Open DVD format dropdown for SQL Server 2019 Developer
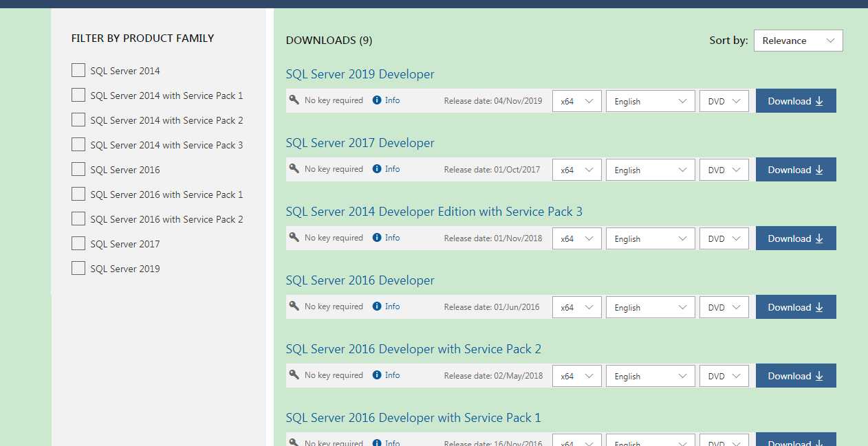868x446 pixels. pyautogui.click(x=724, y=101)
